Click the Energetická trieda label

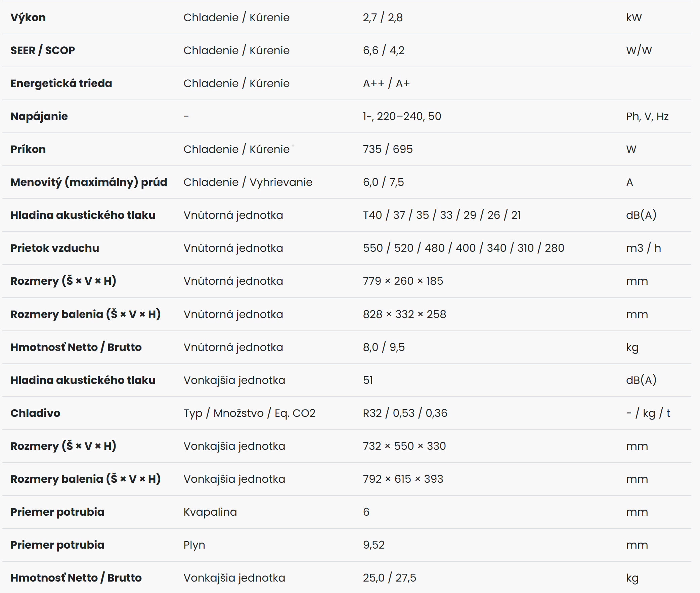click(61, 83)
